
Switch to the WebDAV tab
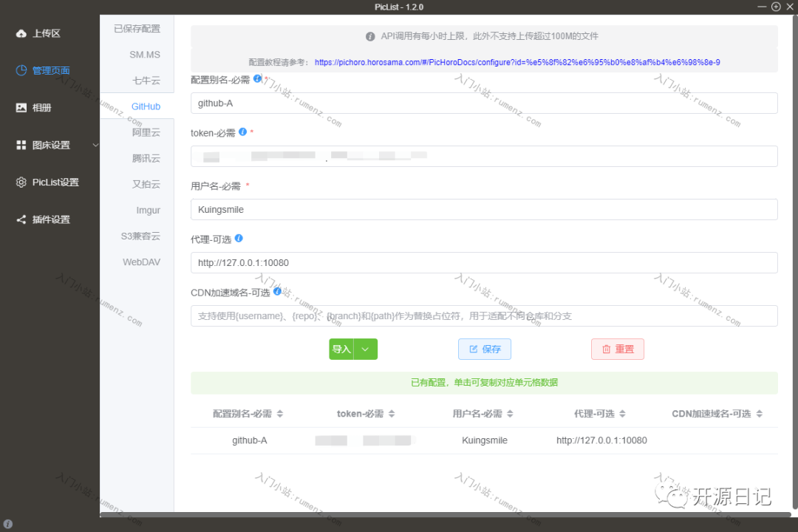(141, 262)
